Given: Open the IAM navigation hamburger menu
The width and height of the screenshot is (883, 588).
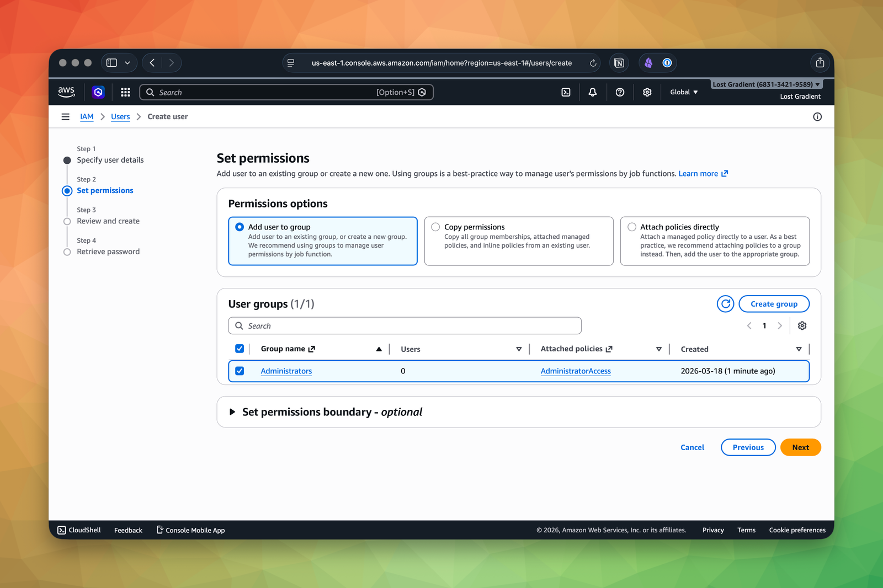Looking at the screenshot, I should (x=65, y=116).
